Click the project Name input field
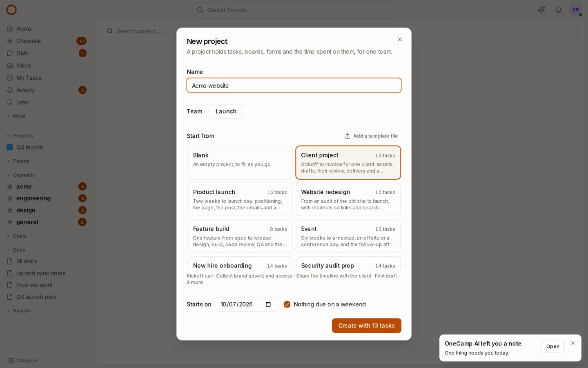 tap(294, 85)
